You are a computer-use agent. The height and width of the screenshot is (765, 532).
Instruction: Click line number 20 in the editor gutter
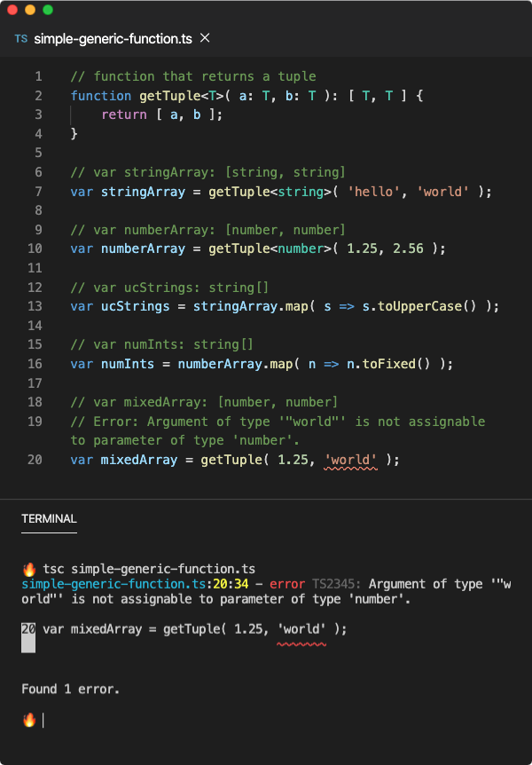point(35,460)
